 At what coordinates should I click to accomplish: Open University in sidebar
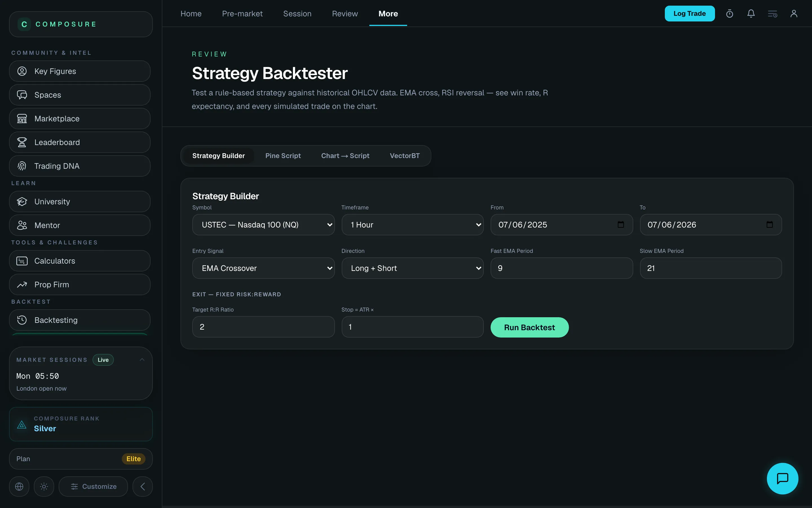coord(80,202)
